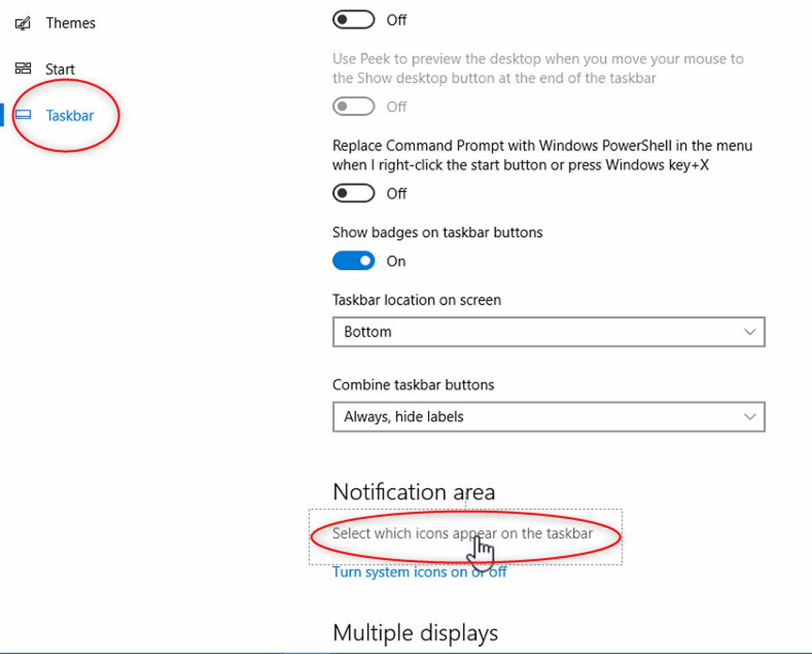Click the Themes paintbrush icon in sidebar

click(23, 23)
